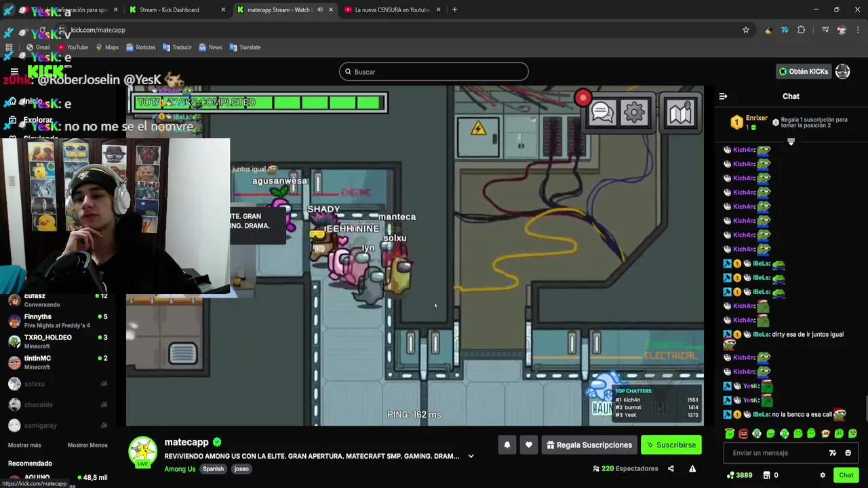This screenshot has width=868, height=488.
Task: Insert the angry red face emote
Action: 743,434
